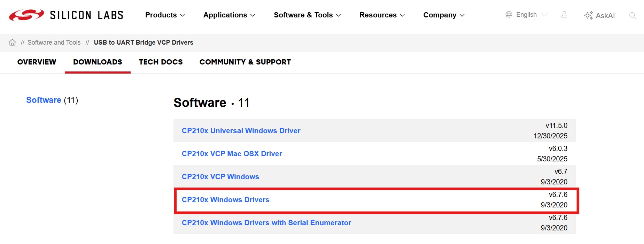This screenshot has height=244, width=644.
Task: Click the search magnifier icon
Action: coord(633,15)
